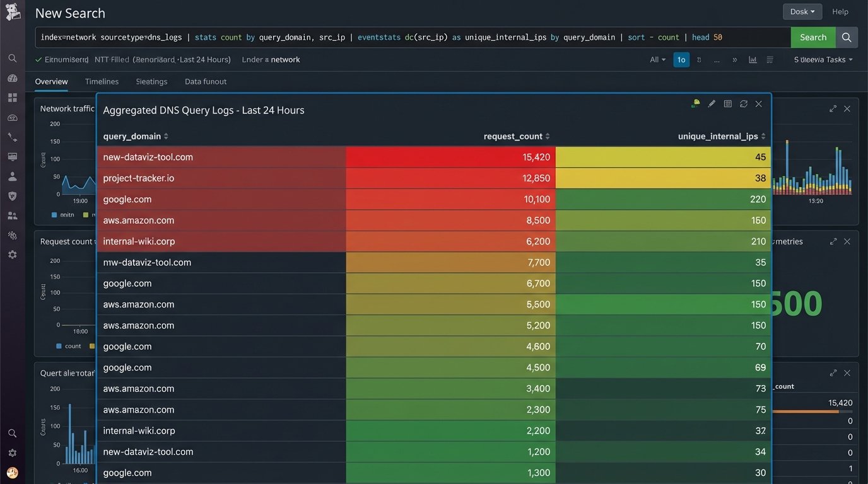Click the green Search button

click(x=812, y=37)
